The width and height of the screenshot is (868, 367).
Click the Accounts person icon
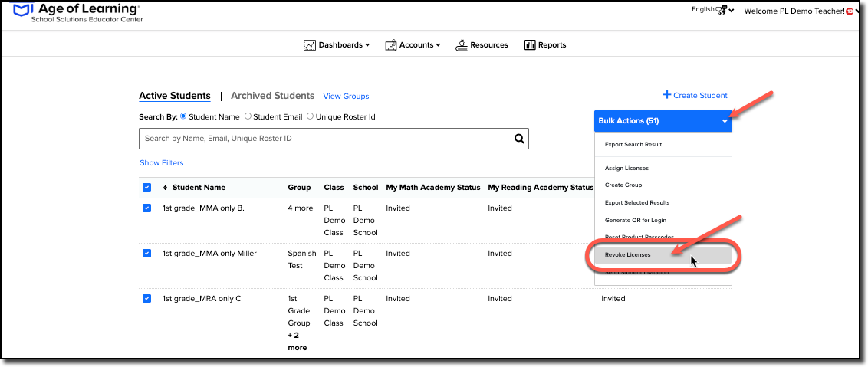391,45
